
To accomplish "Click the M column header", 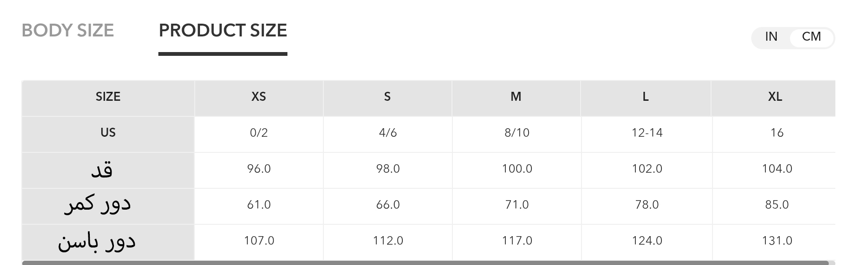I will click(x=516, y=97).
